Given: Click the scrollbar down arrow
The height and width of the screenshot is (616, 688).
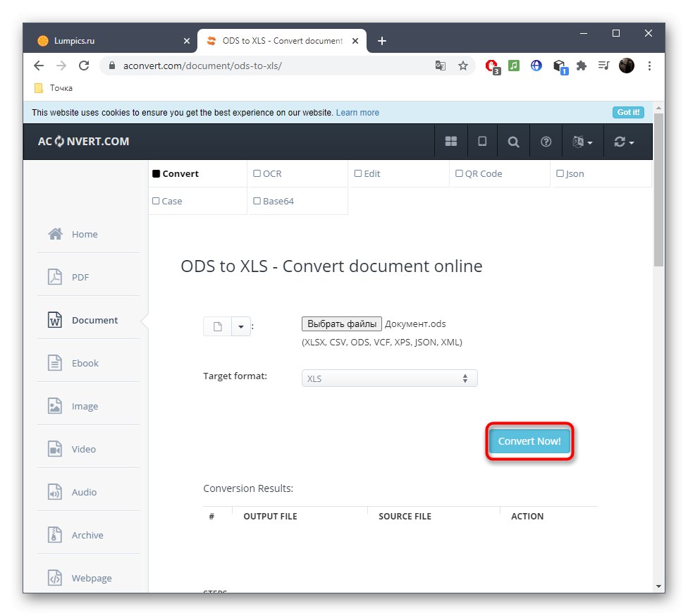Looking at the screenshot, I should [x=658, y=586].
